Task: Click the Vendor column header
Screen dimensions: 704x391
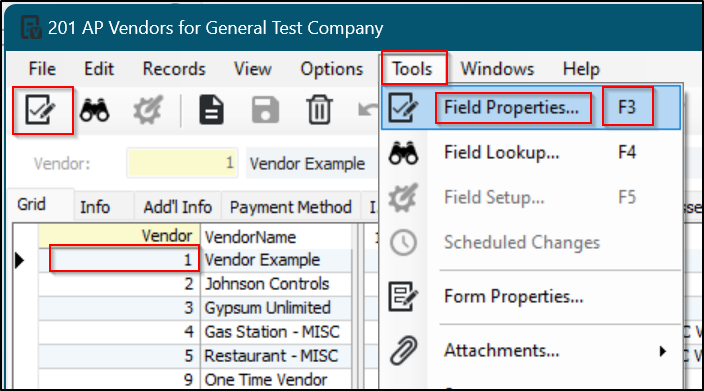Action: (x=119, y=236)
